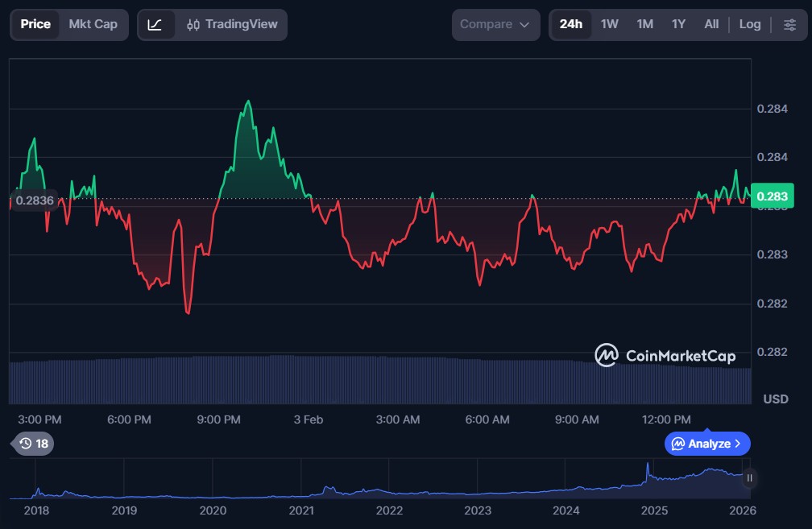Screen dimensions: 812x529
Task: Expand the Compare dropdown
Action: [x=495, y=24]
